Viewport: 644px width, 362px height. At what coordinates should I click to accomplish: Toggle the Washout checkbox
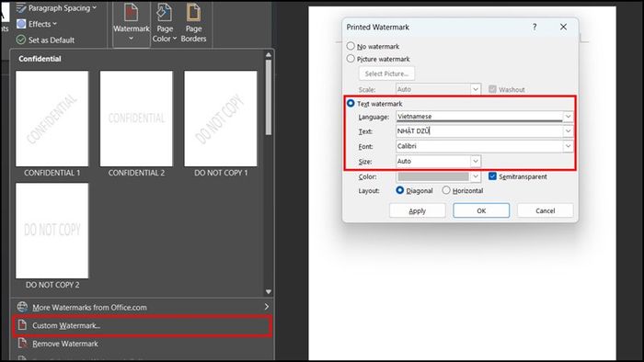pos(492,89)
